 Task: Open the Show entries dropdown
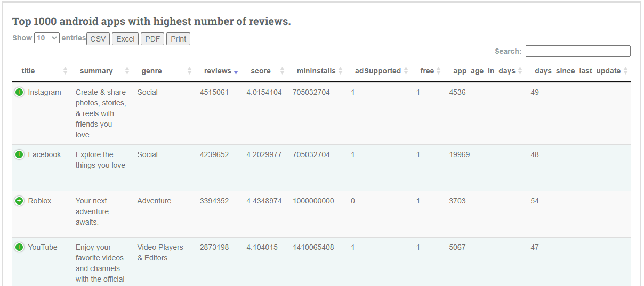[47, 38]
